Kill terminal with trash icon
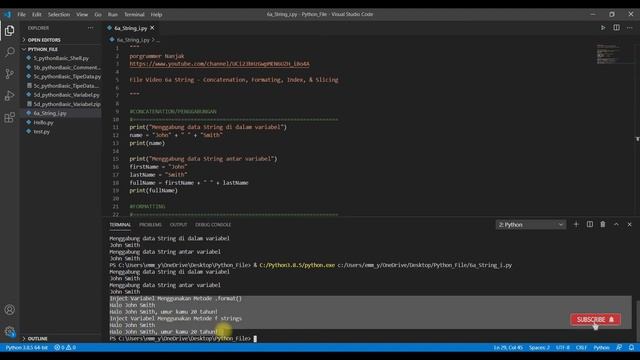This screenshot has width=640, height=360. click(x=603, y=224)
